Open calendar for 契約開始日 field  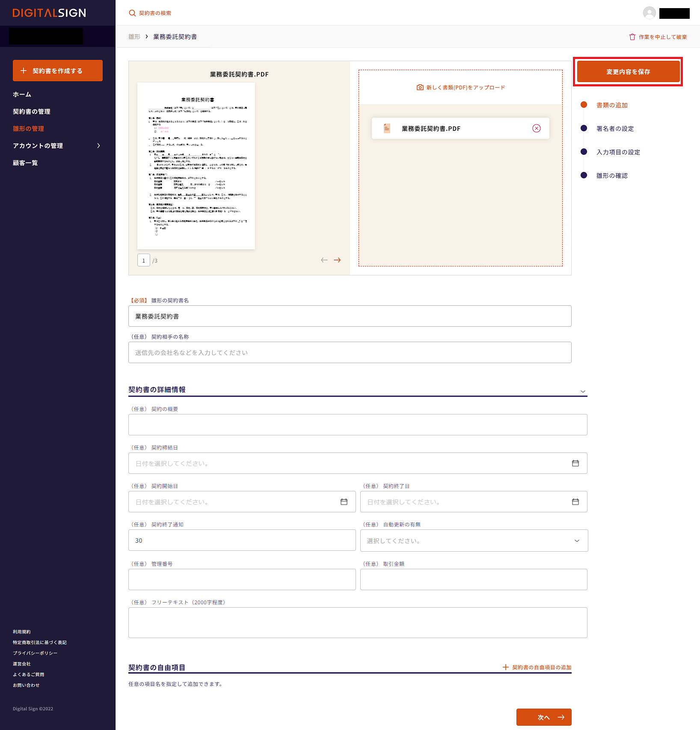(344, 502)
